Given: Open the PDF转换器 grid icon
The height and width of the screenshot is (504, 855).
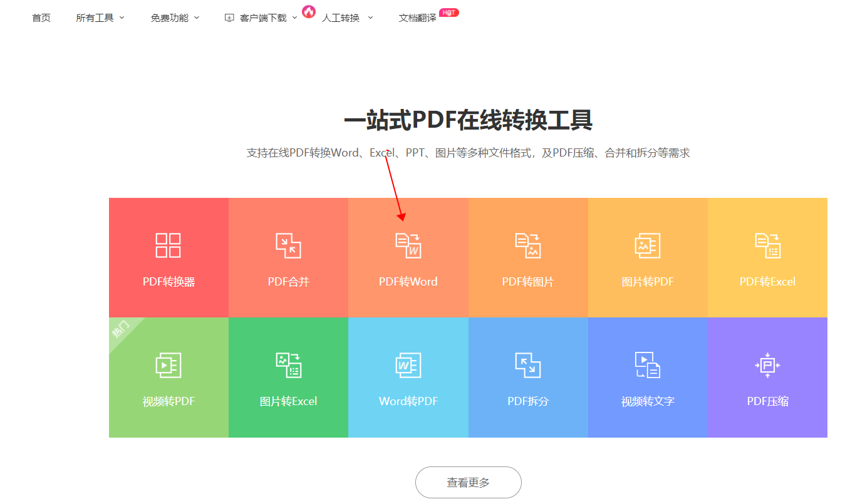Looking at the screenshot, I should click(x=168, y=245).
